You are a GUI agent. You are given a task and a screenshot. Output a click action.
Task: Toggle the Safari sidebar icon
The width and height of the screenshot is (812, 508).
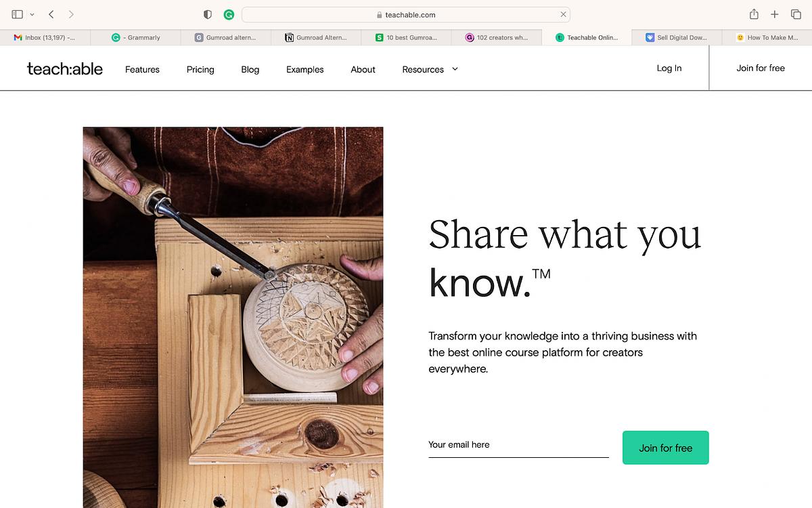coord(18,14)
